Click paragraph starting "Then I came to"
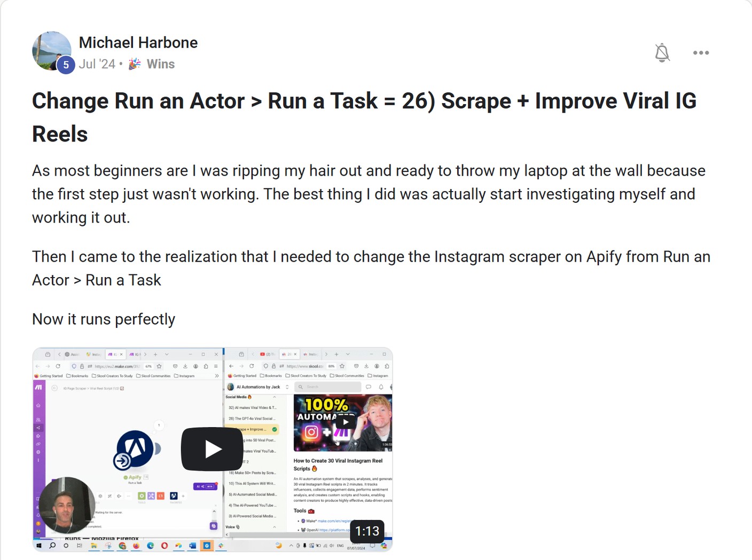This screenshot has height=560, width=752. 371,268
